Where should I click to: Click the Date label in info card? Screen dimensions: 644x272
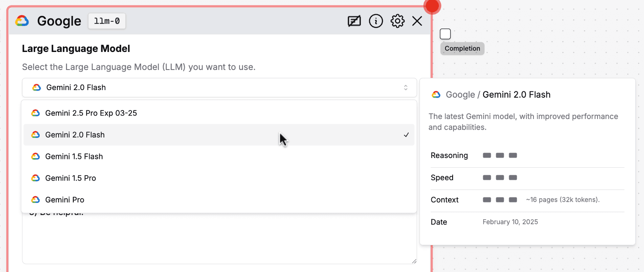click(439, 222)
